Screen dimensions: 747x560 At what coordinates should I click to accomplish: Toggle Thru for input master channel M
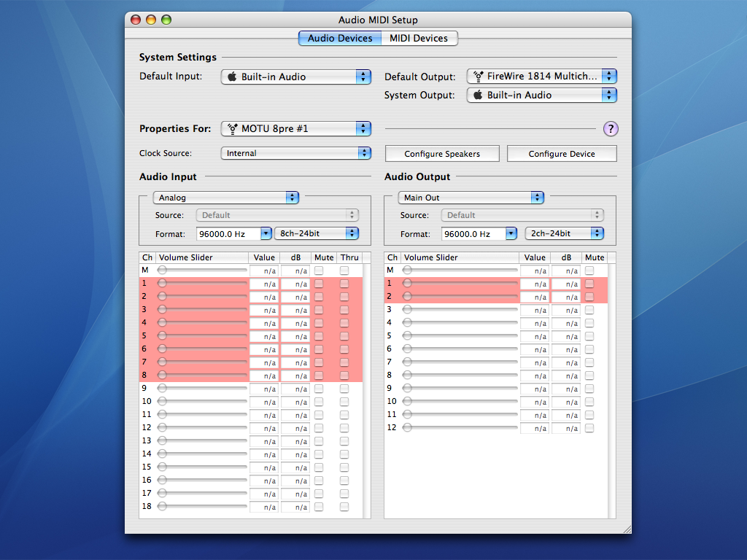point(344,271)
